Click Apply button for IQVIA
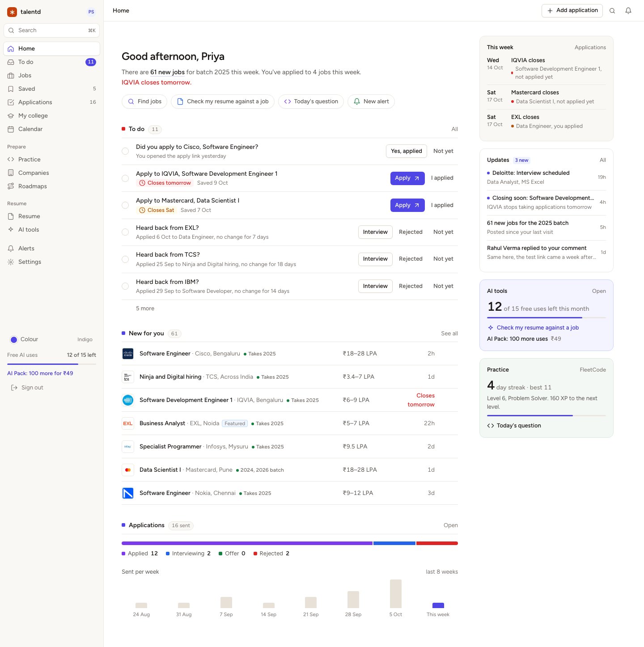Image resolution: width=644 pixels, height=647 pixels. tap(407, 178)
